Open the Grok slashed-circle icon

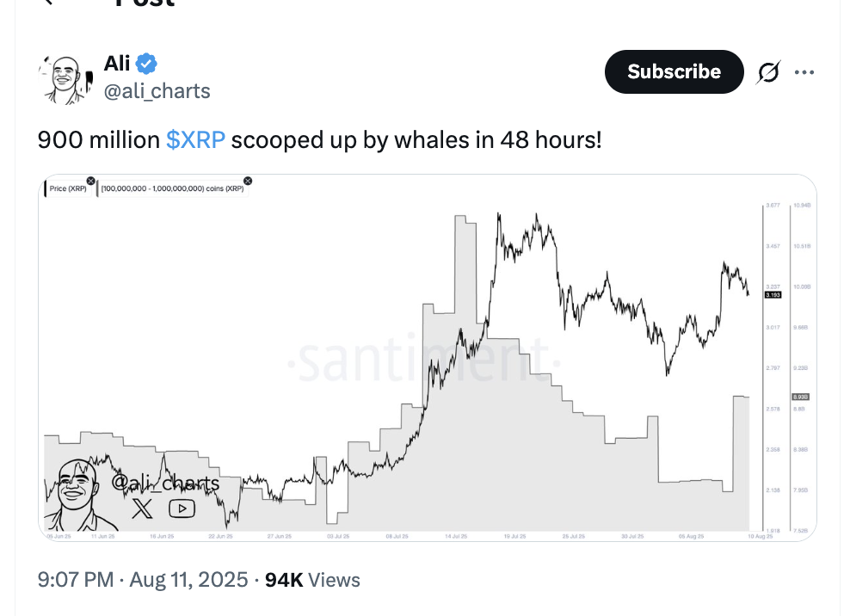(x=767, y=73)
